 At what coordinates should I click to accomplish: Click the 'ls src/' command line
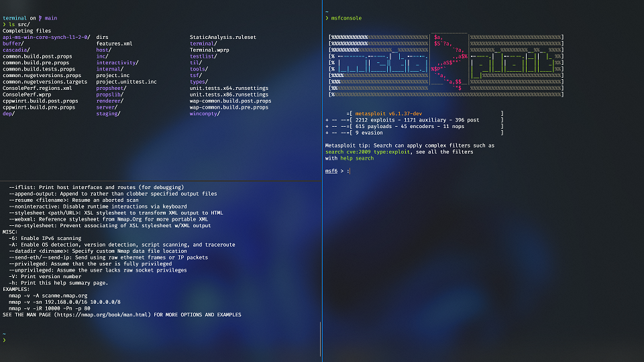19,25
